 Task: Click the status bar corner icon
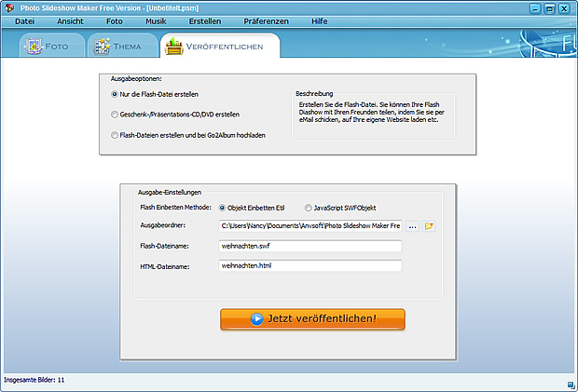[571, 385]
